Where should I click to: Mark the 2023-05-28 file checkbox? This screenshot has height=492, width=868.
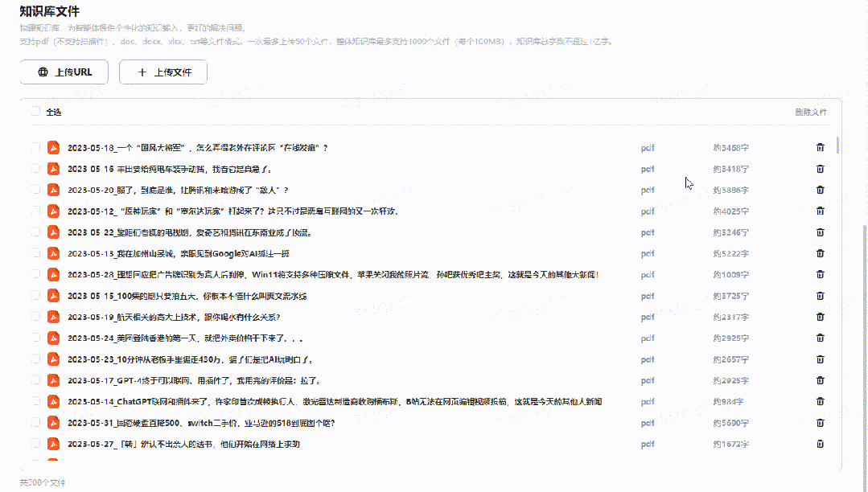click(36, 274)
